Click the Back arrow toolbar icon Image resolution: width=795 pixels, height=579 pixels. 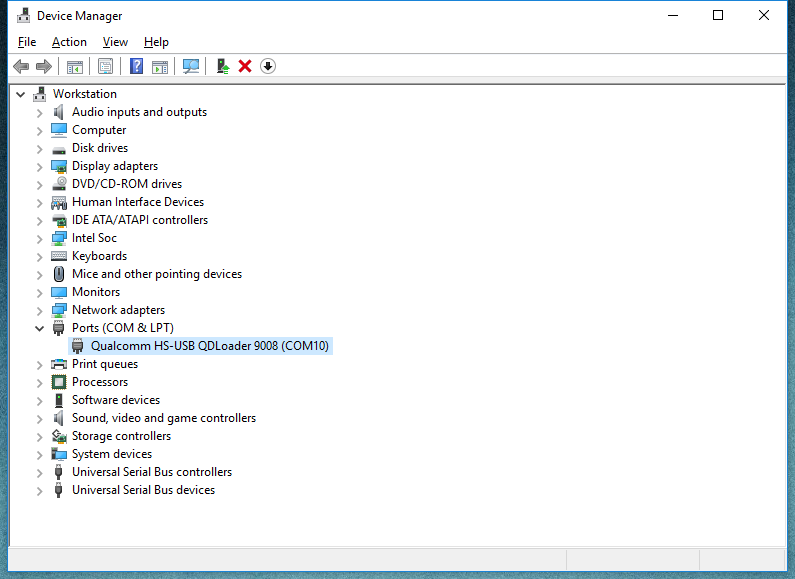click(x=20, y=66)
